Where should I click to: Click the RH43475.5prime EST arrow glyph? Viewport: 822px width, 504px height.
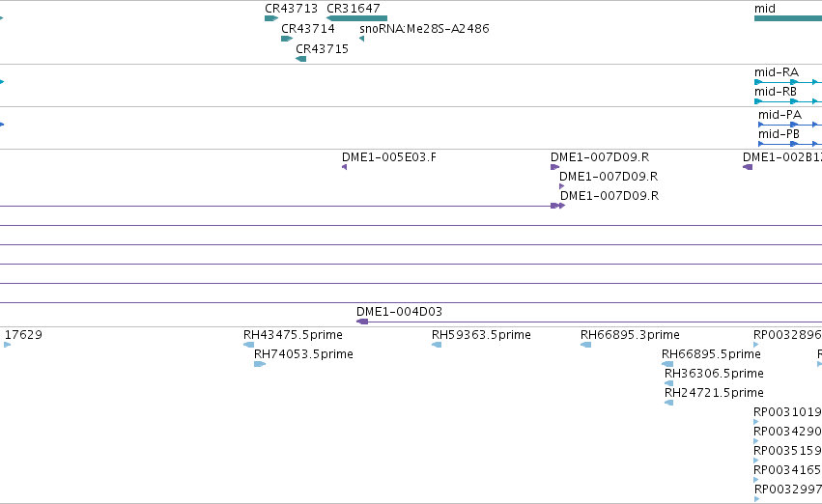pyautogui.click(x=248, y=345)
